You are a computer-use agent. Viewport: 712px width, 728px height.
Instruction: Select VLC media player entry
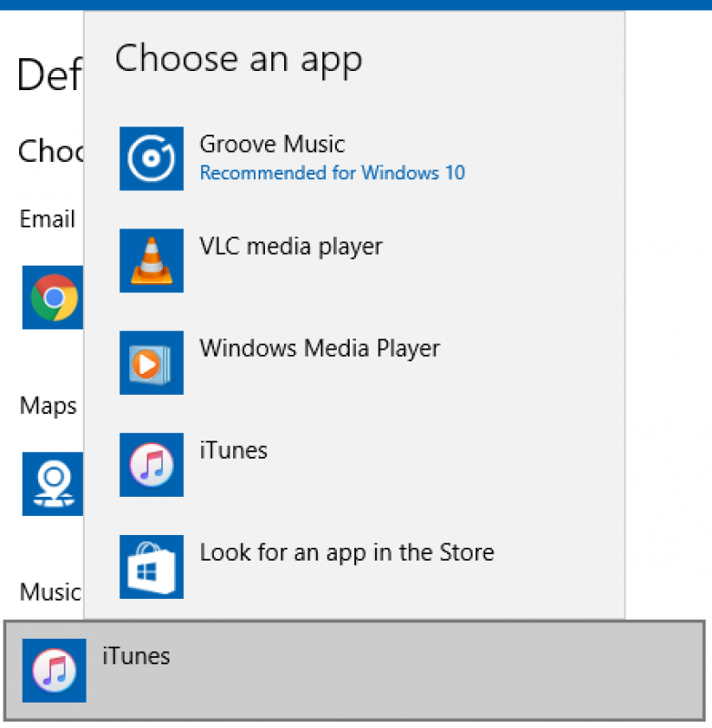point(291,247)
